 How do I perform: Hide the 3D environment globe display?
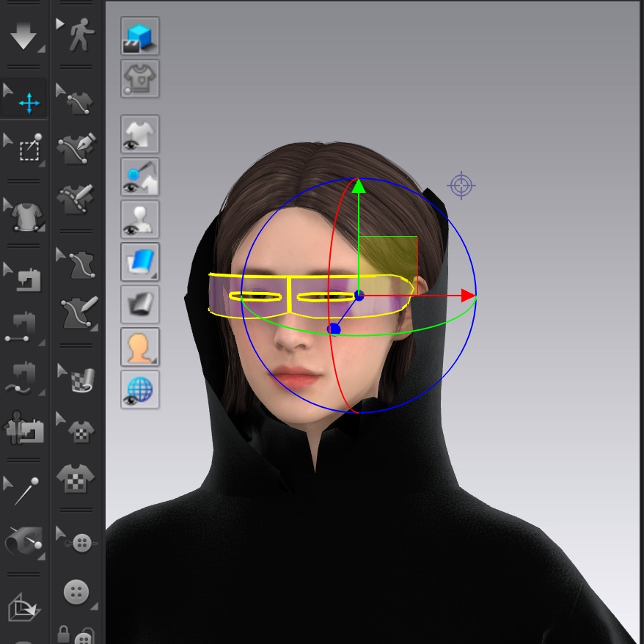[139, 389]
